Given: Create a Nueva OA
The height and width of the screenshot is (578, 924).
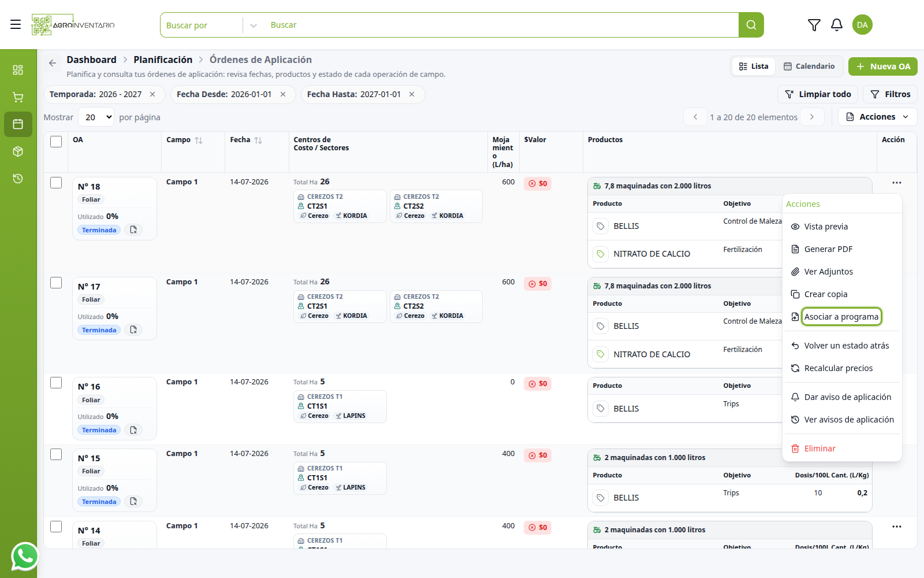Looking at the screenshot, I should click(x=882, y=66).
